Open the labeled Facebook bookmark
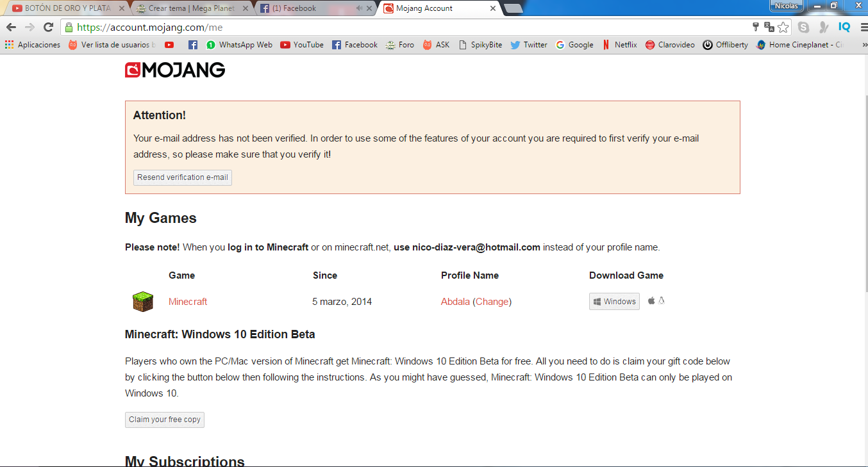Screen dimensions: 868x467 coord(355,45)
